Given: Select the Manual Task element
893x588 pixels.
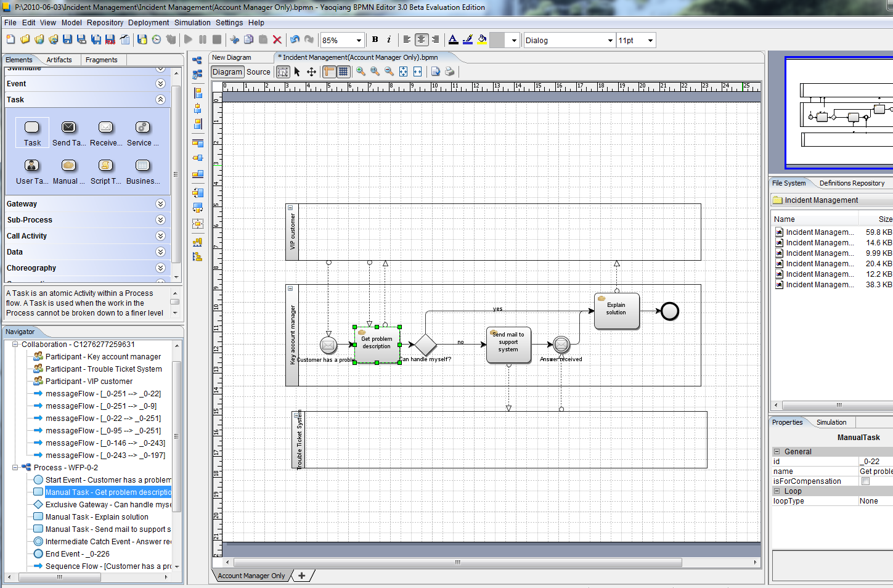Looking at the screenshot, I should point(69,171).
